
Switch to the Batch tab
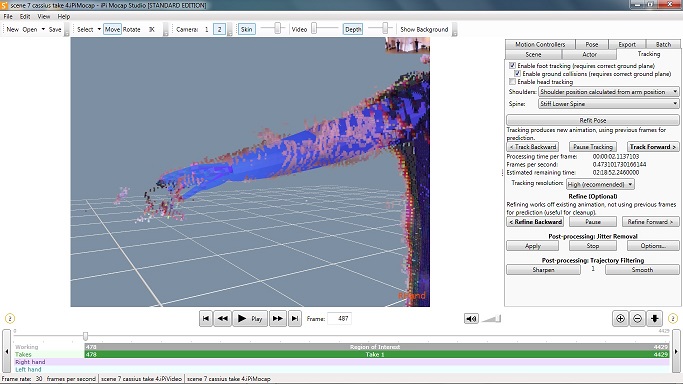tap(663, 44)
